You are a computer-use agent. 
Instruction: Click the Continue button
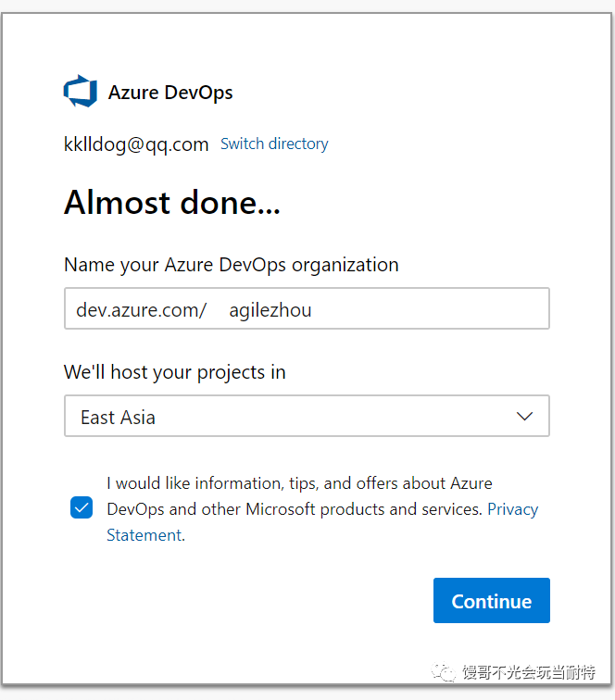[x=491, y=600]
